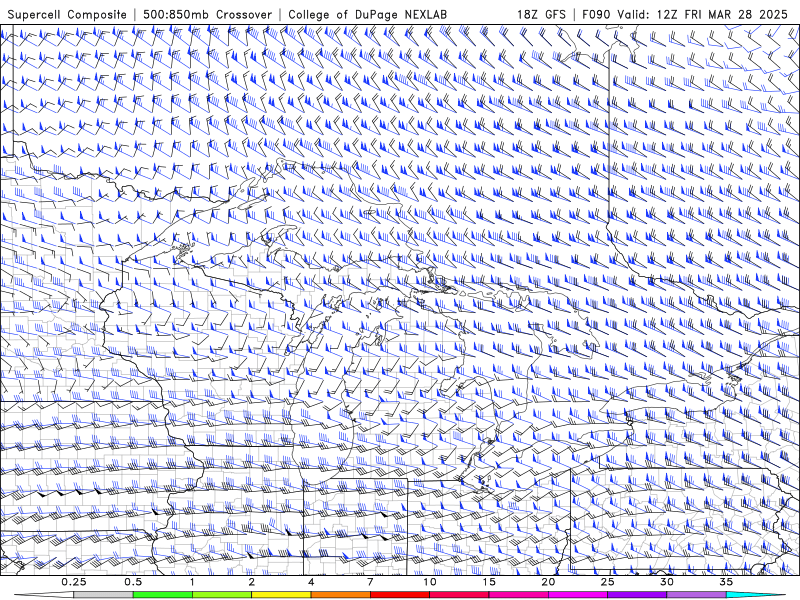Click the colorbar label 35
800x600 pixels.
coord(726,582)
